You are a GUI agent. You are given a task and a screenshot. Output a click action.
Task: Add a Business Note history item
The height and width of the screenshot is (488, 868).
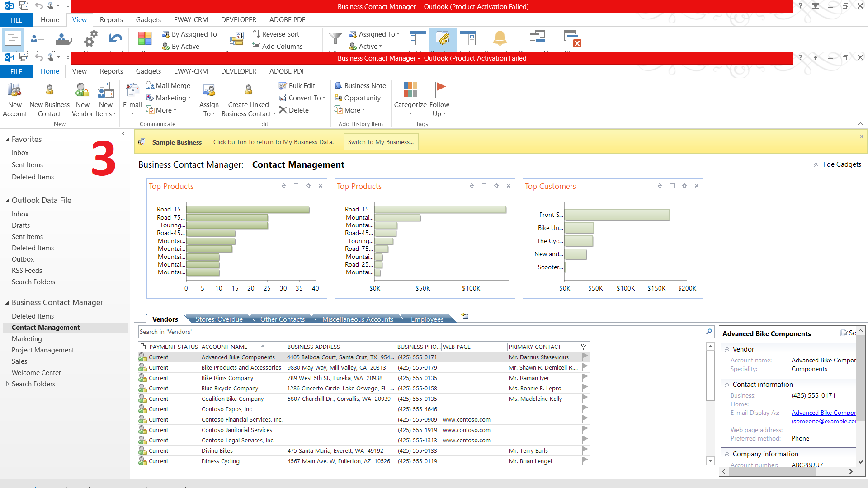tap(360, 85)
